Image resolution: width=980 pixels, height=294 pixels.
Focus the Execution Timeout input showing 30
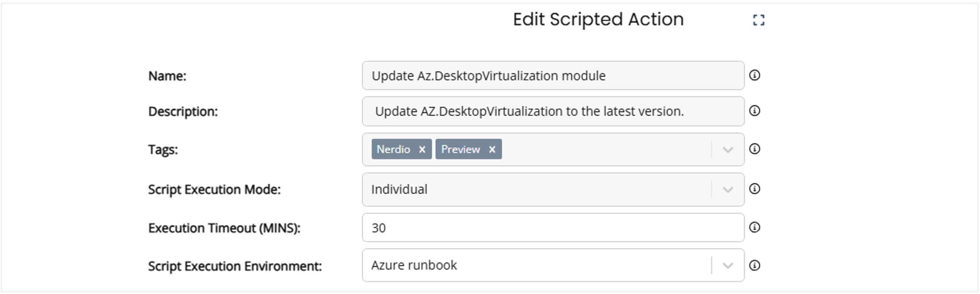tap(553, 228)
